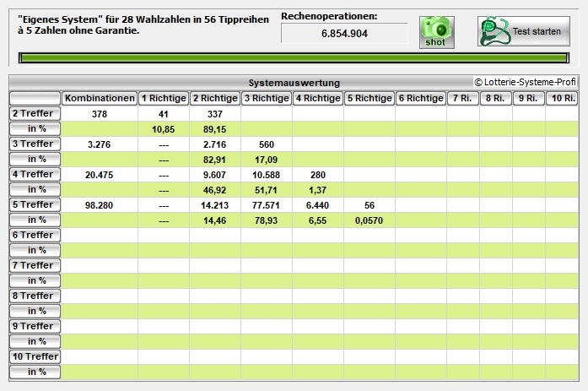Select cell with value 41
The width and height of the screenshot is (588, 391).
click(164, 114)
